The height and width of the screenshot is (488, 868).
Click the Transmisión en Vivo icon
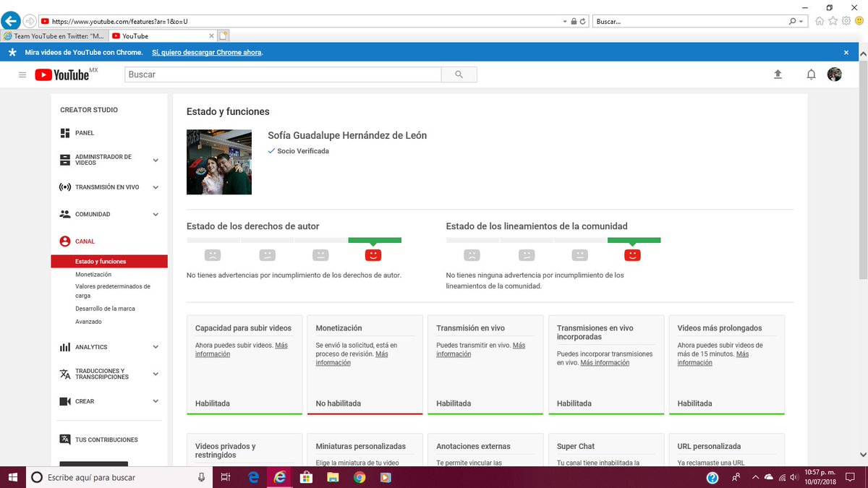[x=65, y=187]
